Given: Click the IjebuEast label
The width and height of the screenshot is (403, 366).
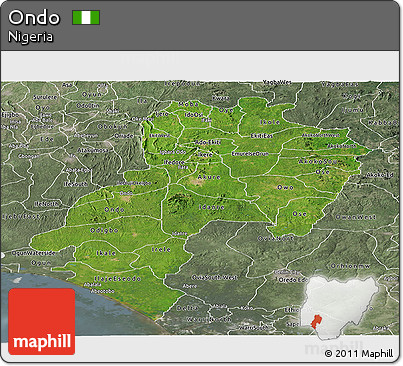Looking at the screenshot, I should 21,216.
